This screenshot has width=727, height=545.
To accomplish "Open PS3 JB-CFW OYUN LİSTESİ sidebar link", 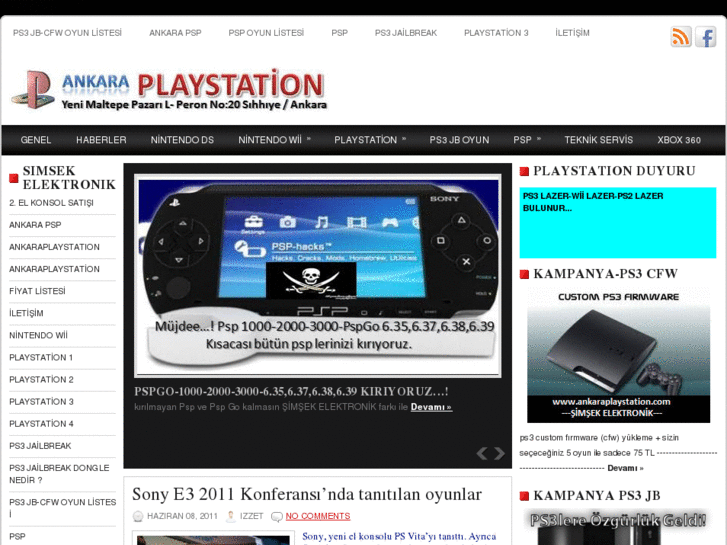I will [x=63, y=508].
